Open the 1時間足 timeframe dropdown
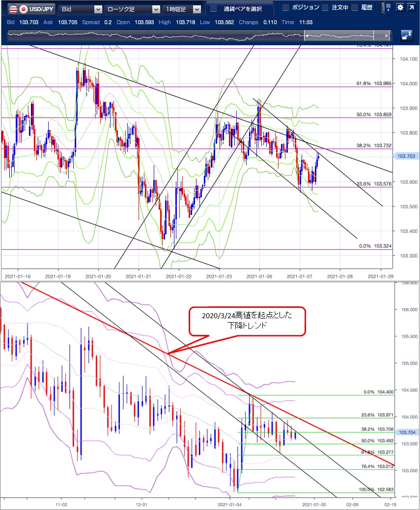Screen dimensions: 420x510 pos(183,9)
